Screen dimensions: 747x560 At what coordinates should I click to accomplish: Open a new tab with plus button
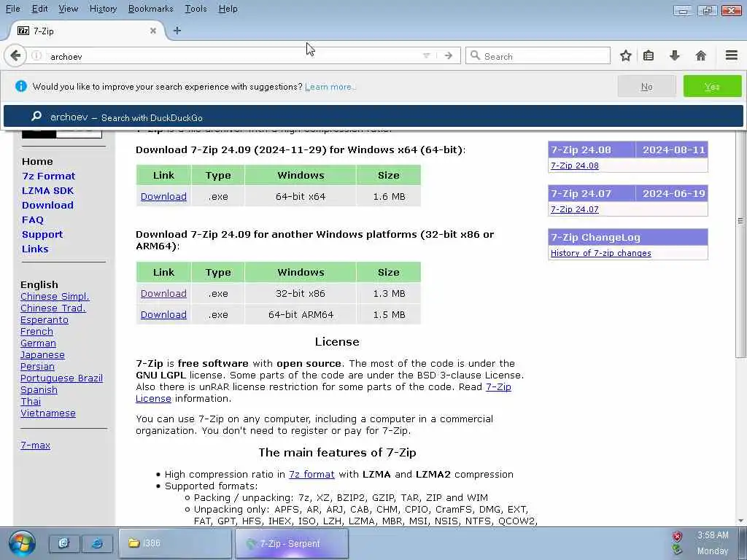(x=177, y=31)
